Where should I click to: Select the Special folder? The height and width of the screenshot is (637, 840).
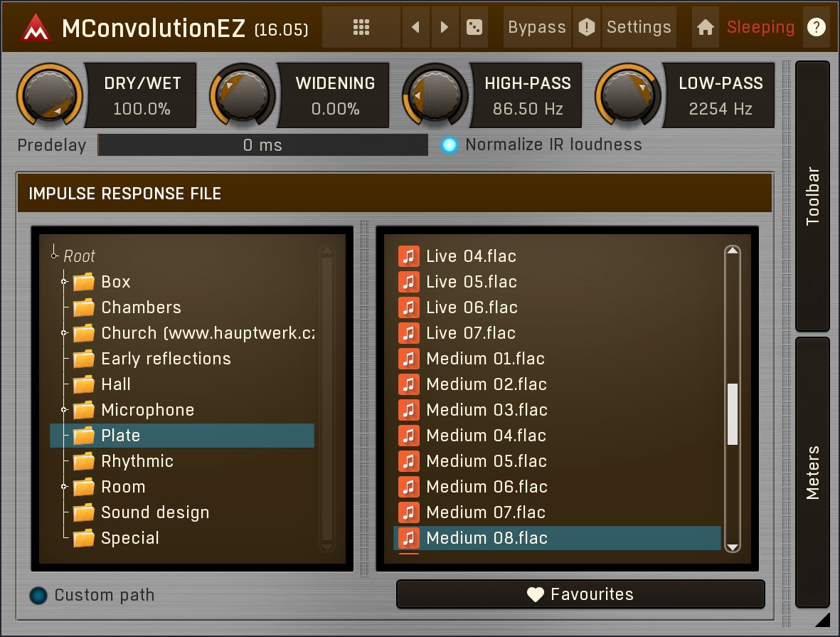click(x=182, y=538)
